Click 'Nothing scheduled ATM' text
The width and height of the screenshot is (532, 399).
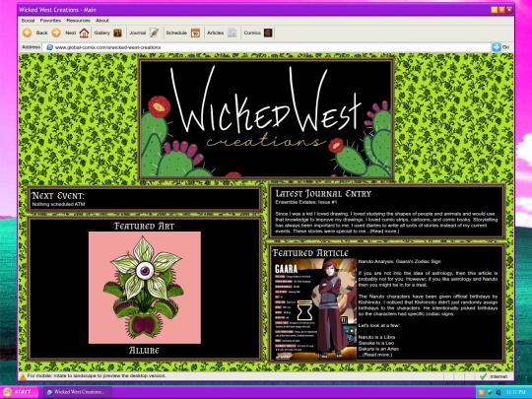point(58,204)
